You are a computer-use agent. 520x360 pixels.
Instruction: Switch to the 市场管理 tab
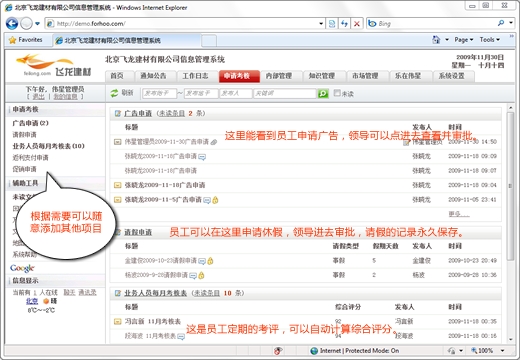(365, 76)
